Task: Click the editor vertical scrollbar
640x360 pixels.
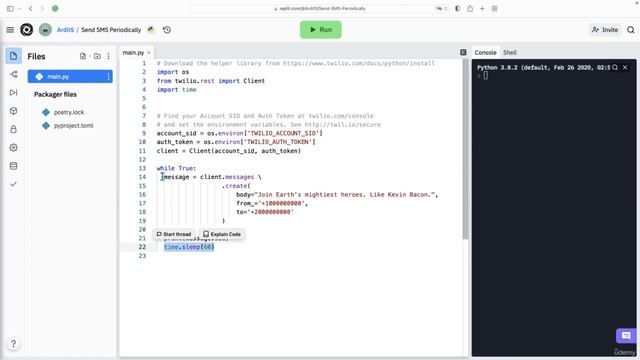Action: (465, 149)
